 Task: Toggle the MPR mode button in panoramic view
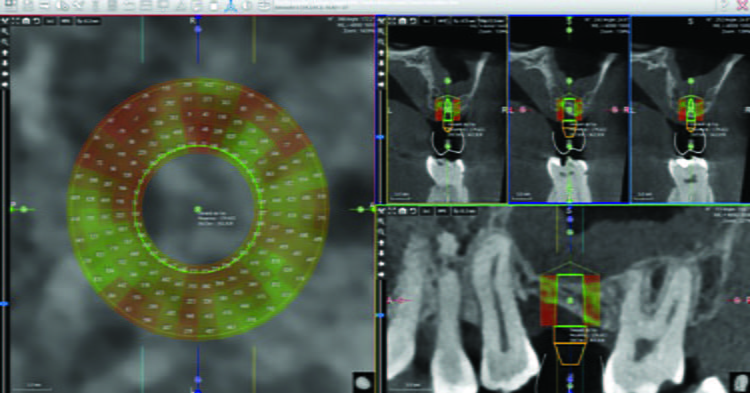(443, 211)
